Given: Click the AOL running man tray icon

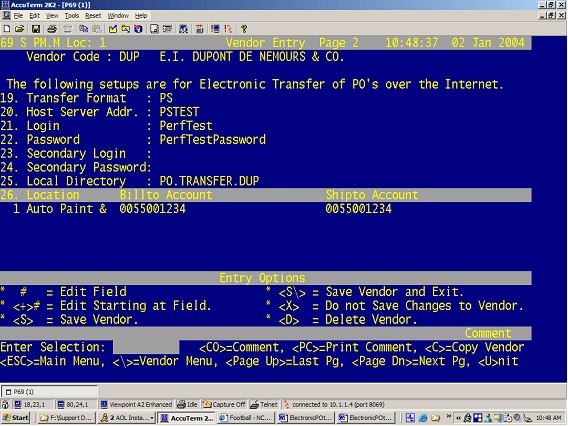Looking at the screenshot, I should (x=468, y=418).
